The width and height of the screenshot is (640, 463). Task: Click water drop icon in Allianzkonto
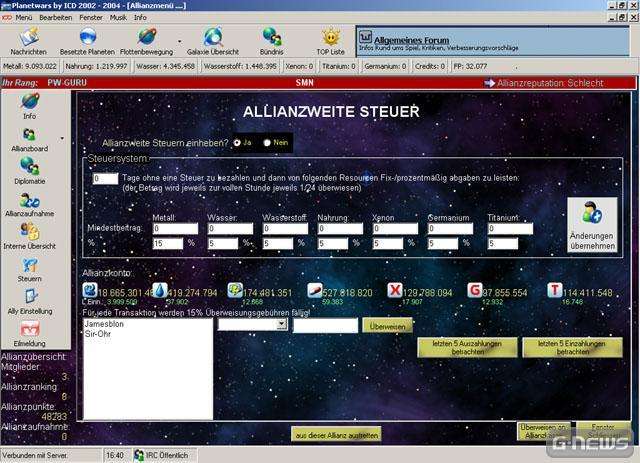[160, 290]
